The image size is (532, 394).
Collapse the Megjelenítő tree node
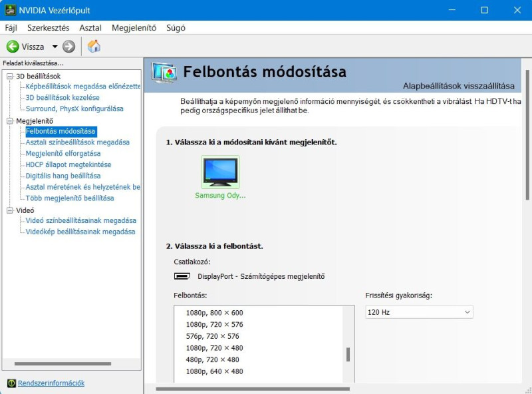[x=10, y=121]
